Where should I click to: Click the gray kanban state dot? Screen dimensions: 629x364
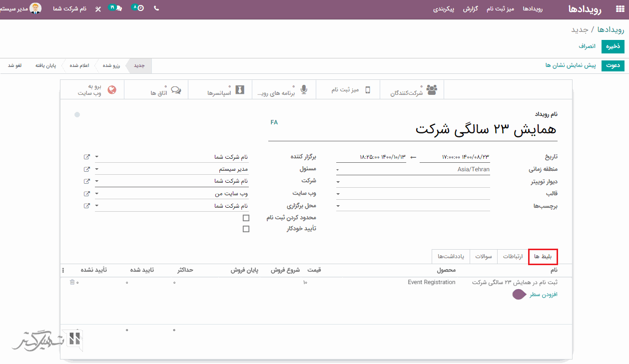click(77, 115)
